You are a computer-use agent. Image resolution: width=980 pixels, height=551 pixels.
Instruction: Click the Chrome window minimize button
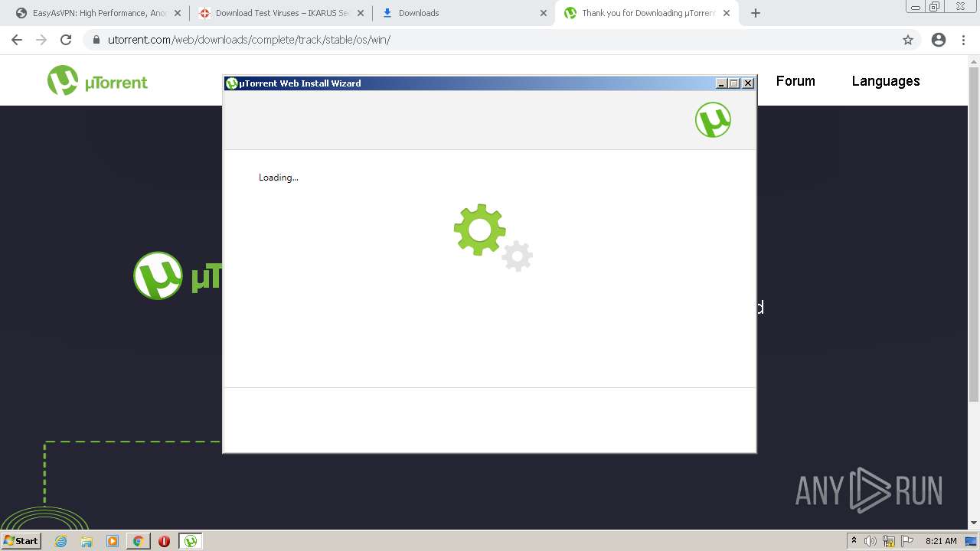(x=915, y=7)
